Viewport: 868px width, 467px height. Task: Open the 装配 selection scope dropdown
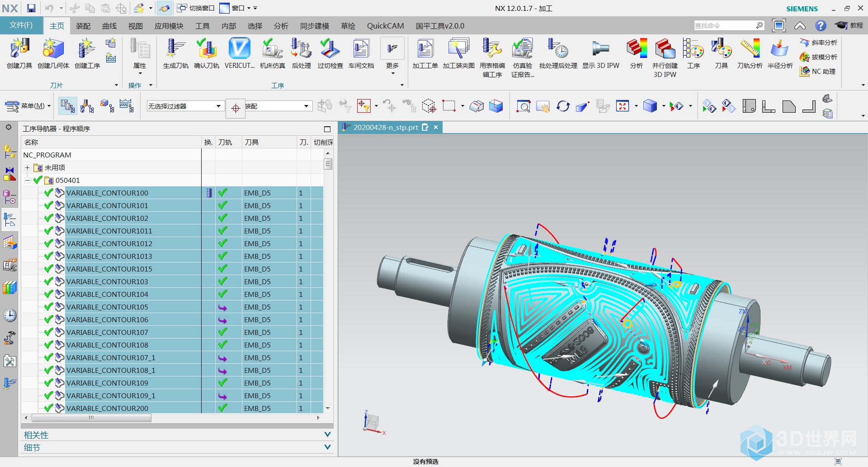click(278, 106)
